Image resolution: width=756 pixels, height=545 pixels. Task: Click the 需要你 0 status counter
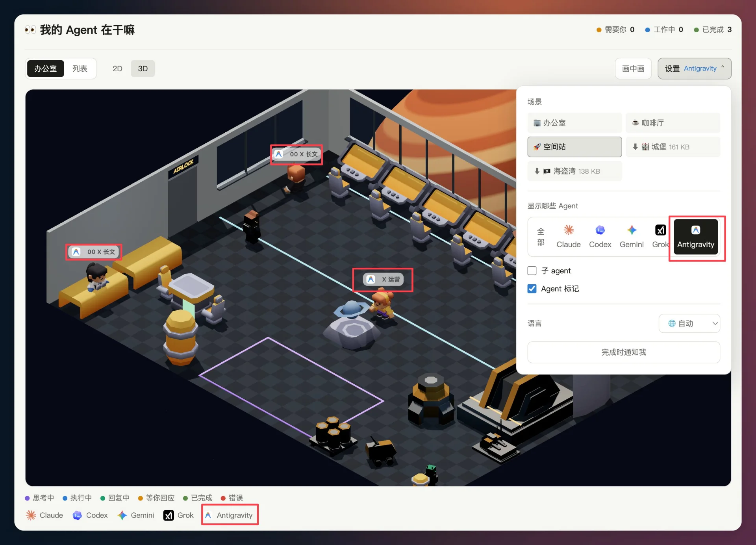(x=615, y=30)
